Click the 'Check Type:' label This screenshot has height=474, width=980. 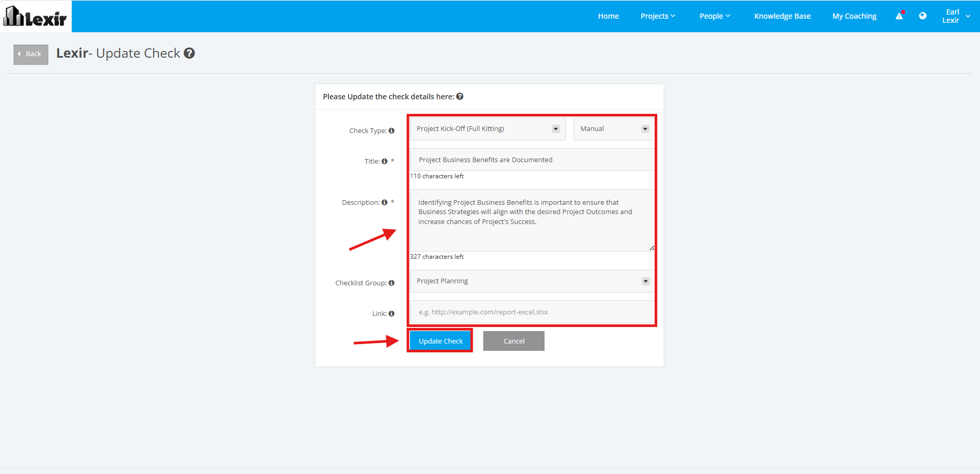[368, 130]
